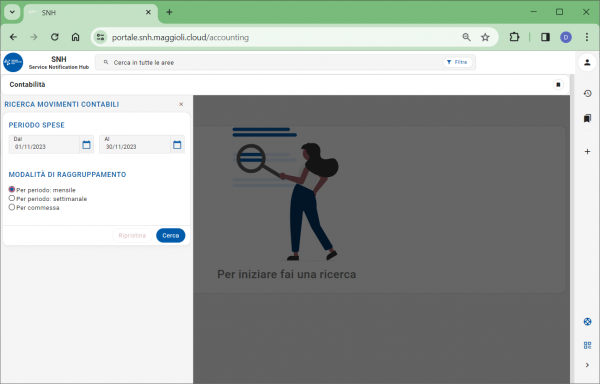Open the QR code icon in sidebar
The image size is (600, 384).
click(x=587, y=345)
